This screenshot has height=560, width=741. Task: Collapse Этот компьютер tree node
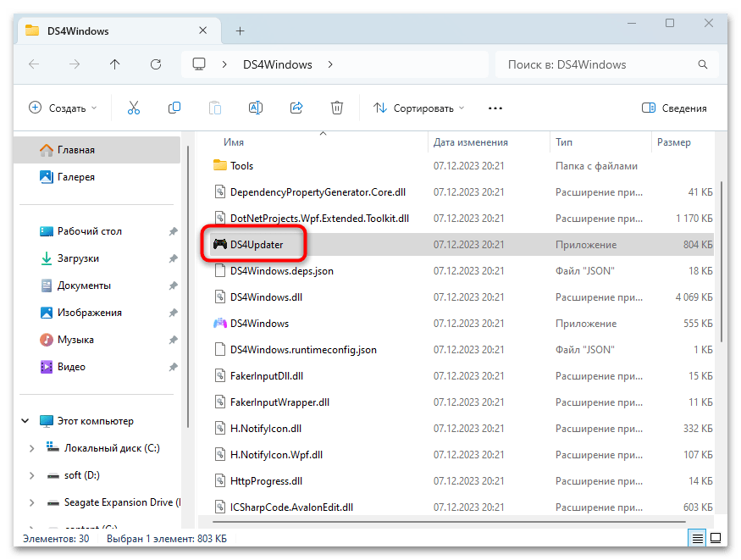pyautogui.click(x=25, y=420)
